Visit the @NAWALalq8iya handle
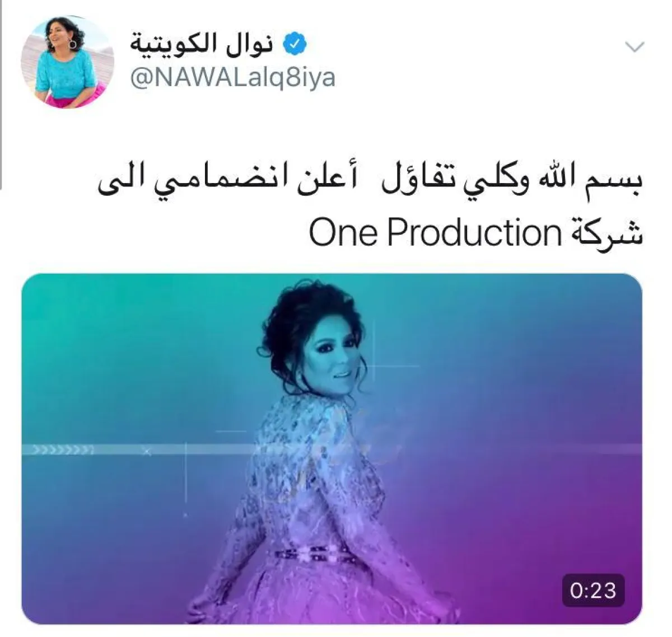Viewport: 672px width, 637px height. pos(233,77)
